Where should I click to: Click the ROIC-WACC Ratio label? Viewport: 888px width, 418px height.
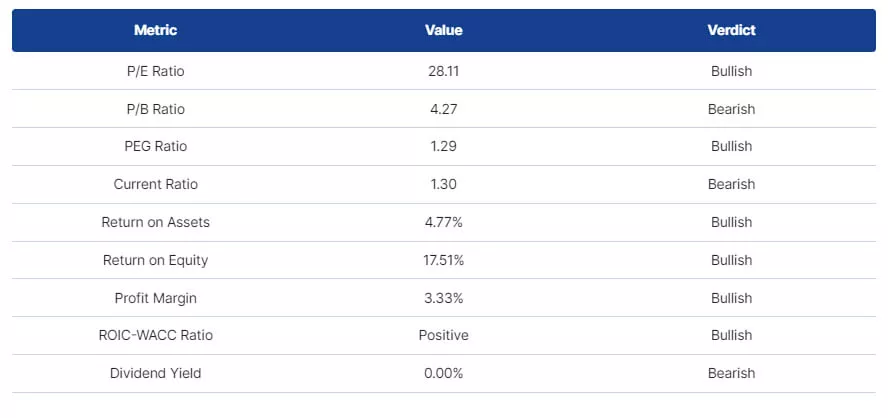[155, 335]
